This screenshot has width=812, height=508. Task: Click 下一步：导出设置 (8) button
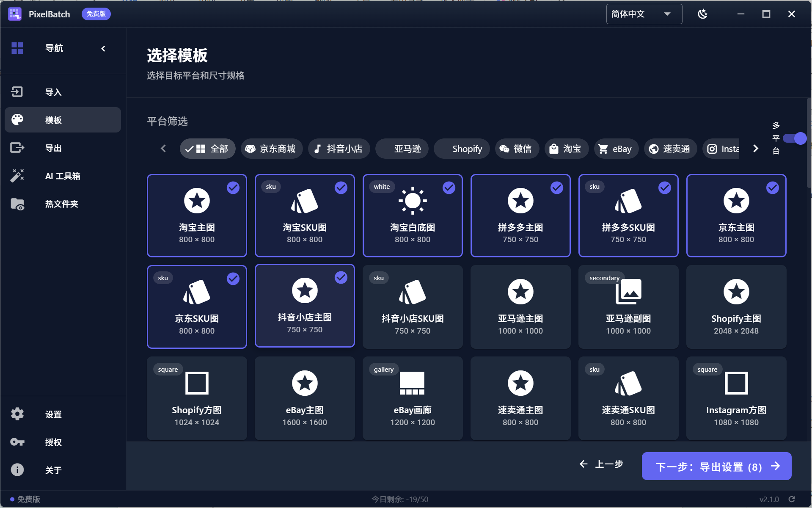click(x=716, y=466)
